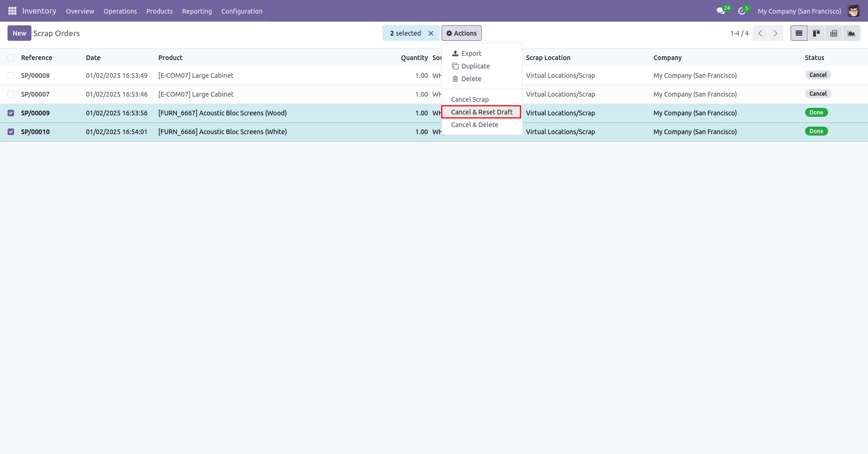Click Virtual Locations/Scrap in SP/00008 row
The height and width of the screenshot is (454, 868).
560,76
